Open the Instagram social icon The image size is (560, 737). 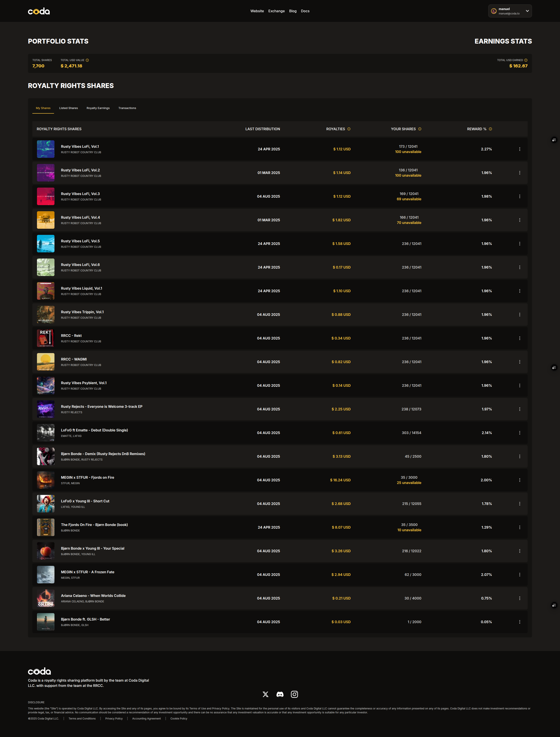294,694
